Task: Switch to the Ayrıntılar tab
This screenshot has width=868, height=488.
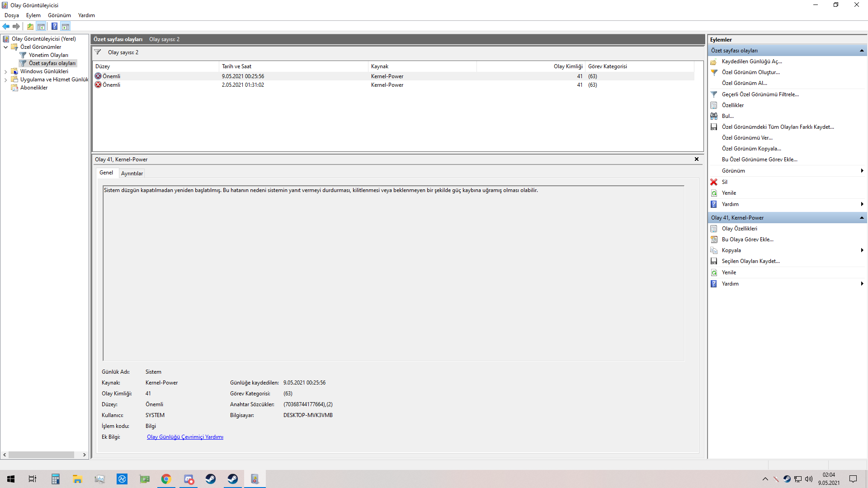Action: coord(132,174)
